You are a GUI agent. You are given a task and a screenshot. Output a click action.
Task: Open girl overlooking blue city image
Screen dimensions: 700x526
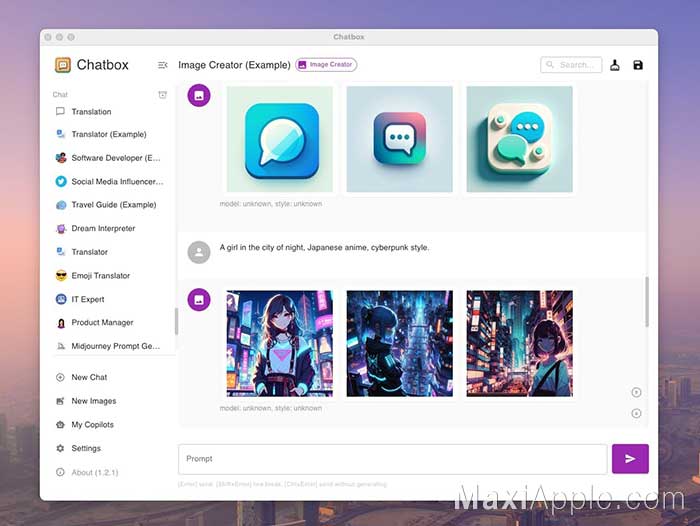(400, 343)
